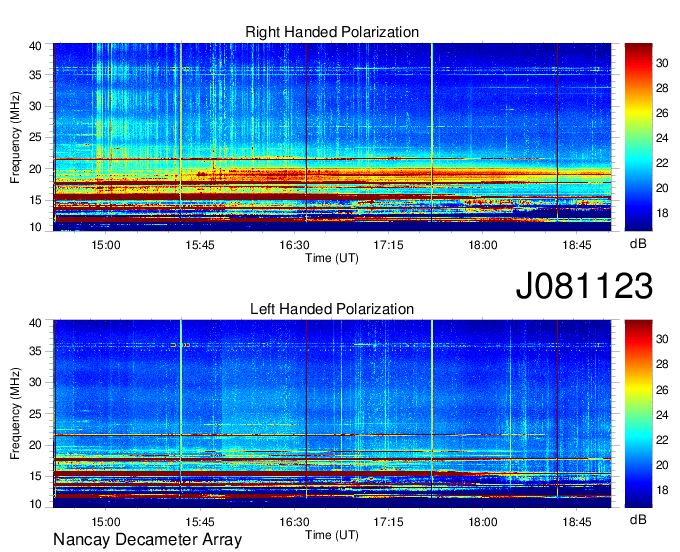
Task: Click the 15:00 time tick of Left Handed plot
Action: click(106, 522)
